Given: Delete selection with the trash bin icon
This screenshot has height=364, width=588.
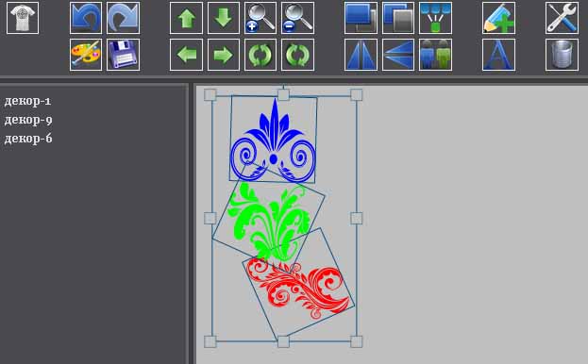Looking at the screenshot, I should [562, 55].
